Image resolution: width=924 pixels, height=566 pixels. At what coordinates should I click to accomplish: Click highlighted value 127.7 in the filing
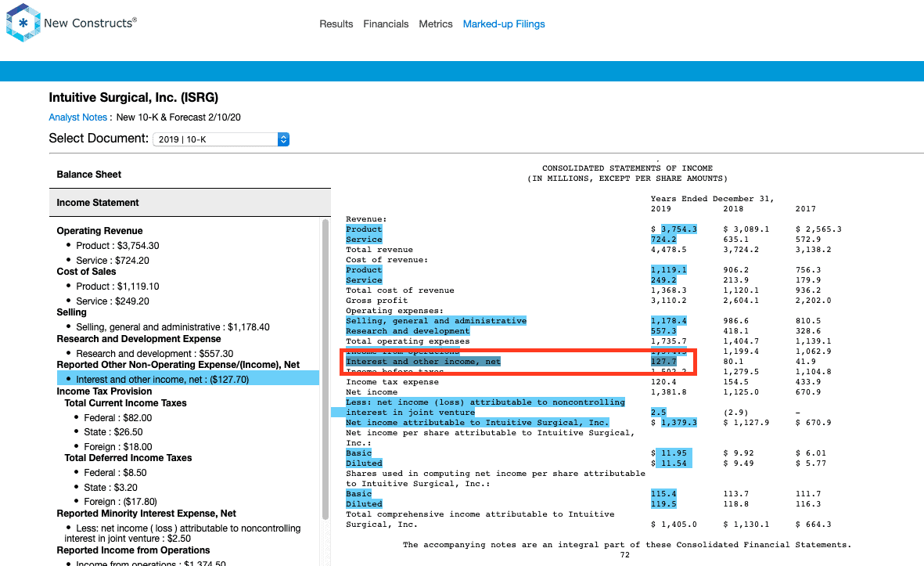tap(663, 362)
